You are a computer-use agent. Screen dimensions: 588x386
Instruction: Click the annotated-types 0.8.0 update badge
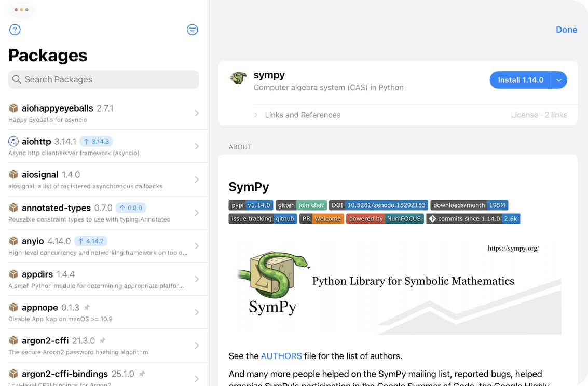point(131,208)
